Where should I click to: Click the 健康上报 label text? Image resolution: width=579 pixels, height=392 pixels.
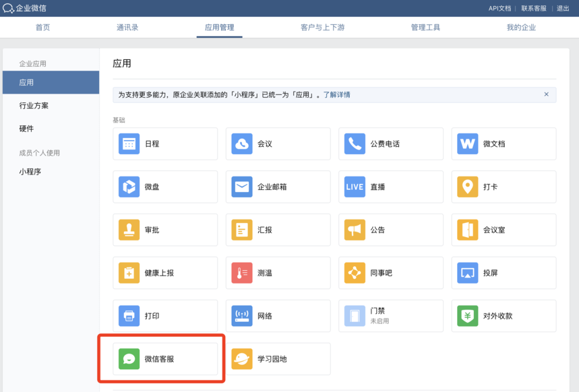point(159,273)
